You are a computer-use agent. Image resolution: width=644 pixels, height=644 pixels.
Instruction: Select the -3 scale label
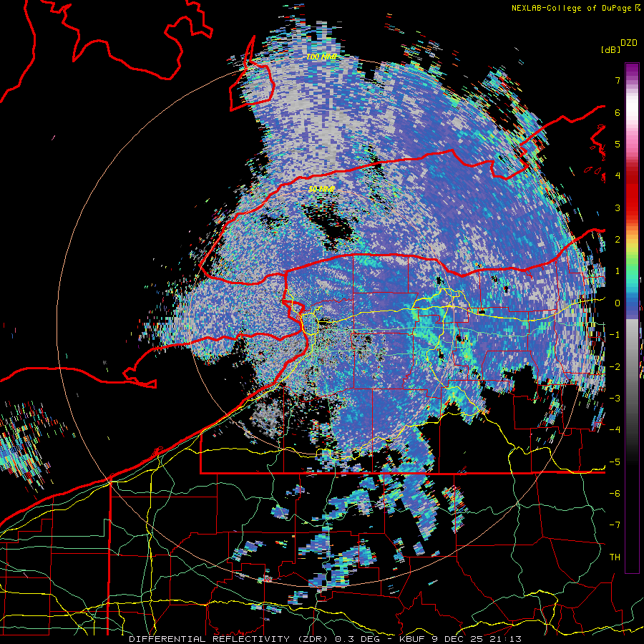tap(615, 398)
